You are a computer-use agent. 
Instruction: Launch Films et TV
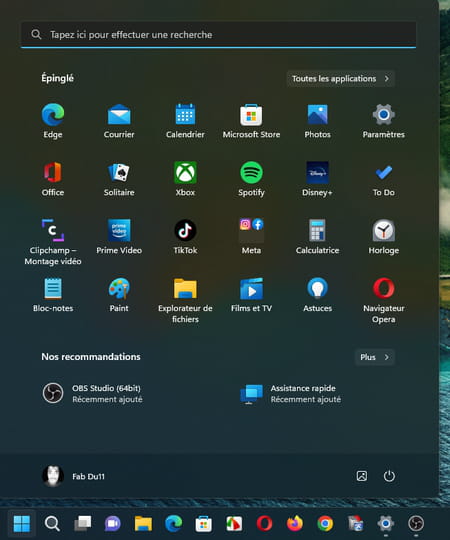[251, 294]
